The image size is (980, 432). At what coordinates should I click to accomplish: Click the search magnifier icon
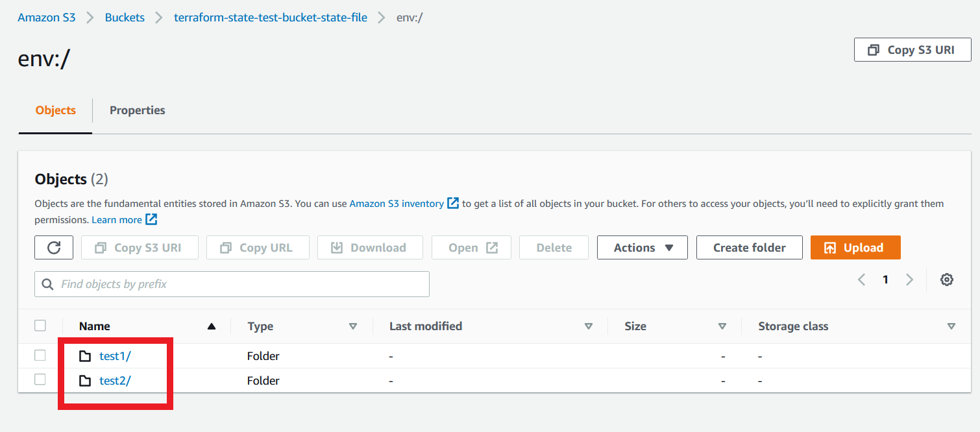pyautogui.click(x=47, y=284)
